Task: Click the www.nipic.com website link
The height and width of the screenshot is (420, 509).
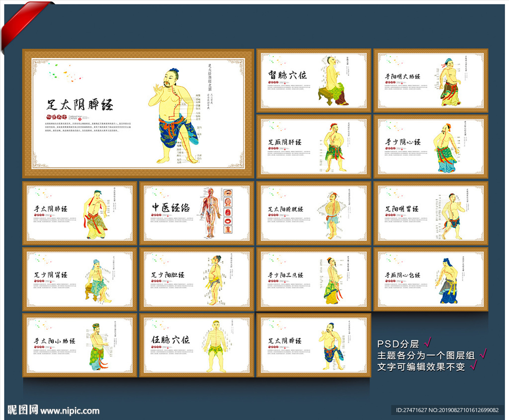Action: pyautogui.click(x=70, y=411)
